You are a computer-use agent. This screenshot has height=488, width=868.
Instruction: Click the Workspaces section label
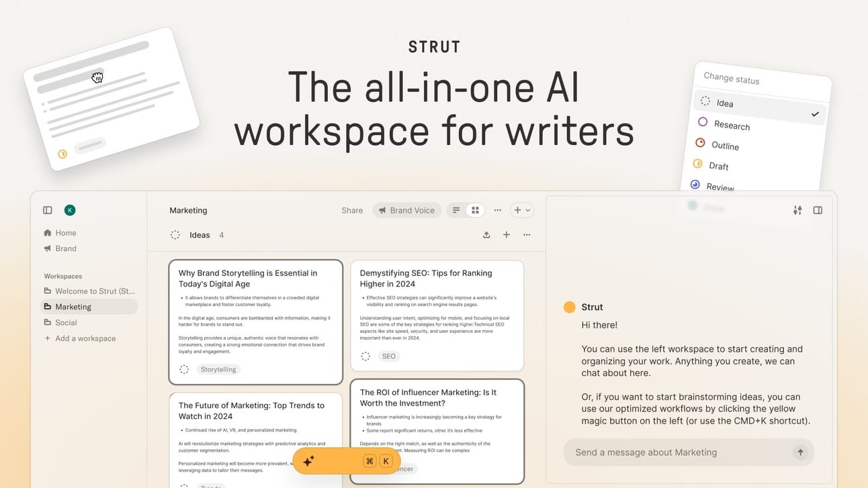[x=63, y=276]
